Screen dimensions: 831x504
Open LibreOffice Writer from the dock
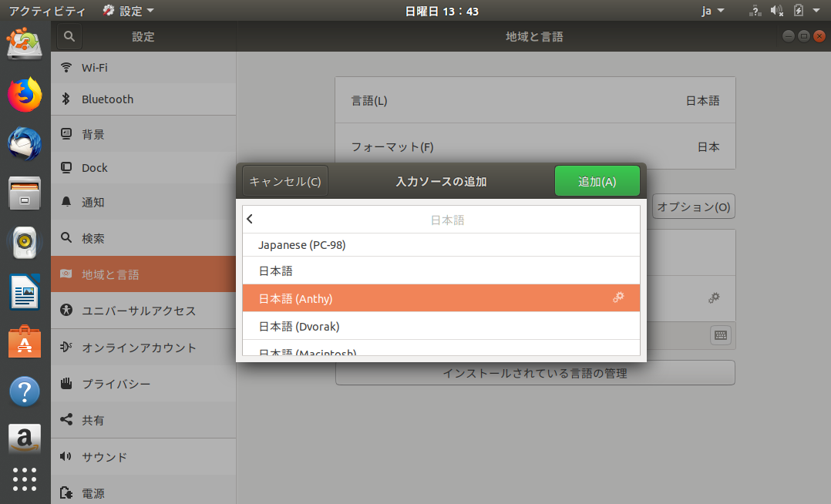tap(25, 292)
